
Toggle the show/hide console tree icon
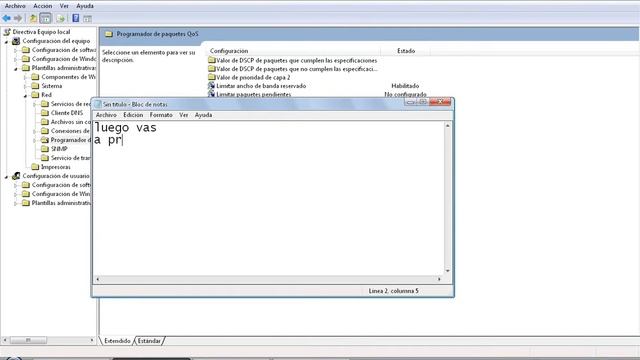(46, 18)
